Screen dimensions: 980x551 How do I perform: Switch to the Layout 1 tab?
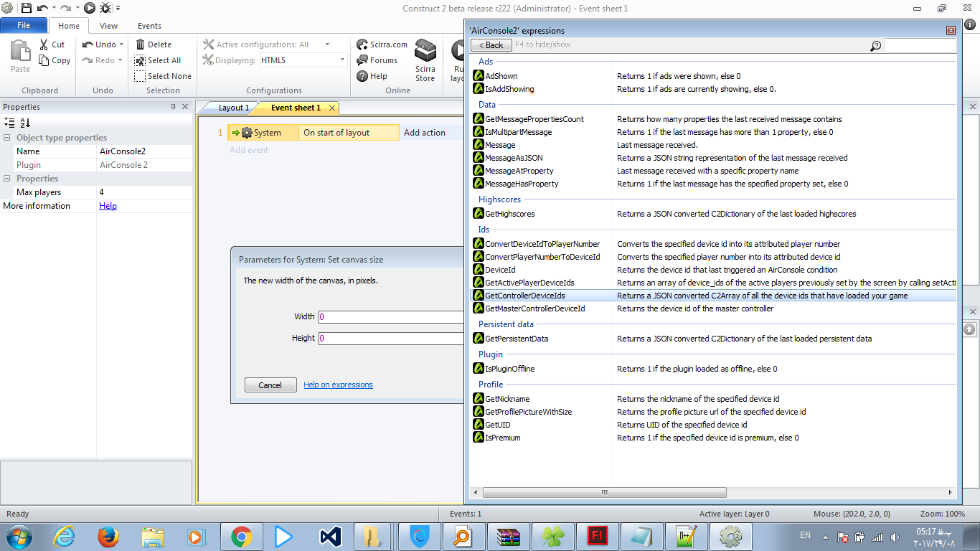233,108
